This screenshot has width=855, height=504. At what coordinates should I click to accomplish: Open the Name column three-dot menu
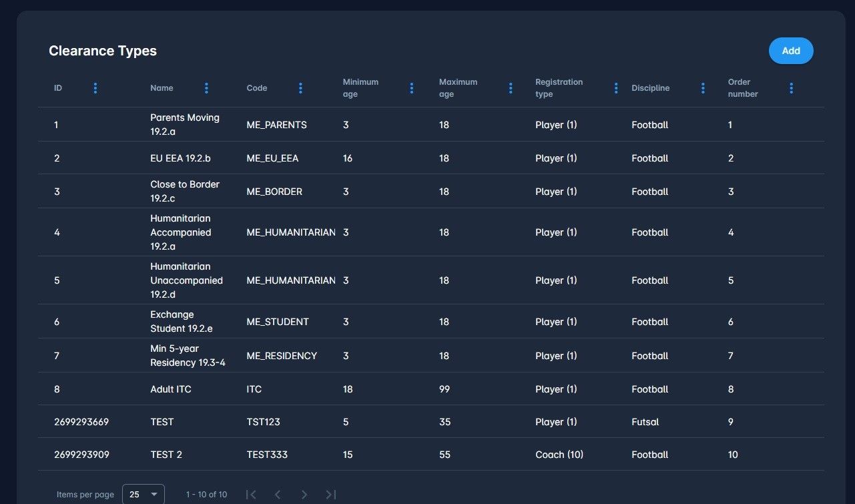coord(206,88)
